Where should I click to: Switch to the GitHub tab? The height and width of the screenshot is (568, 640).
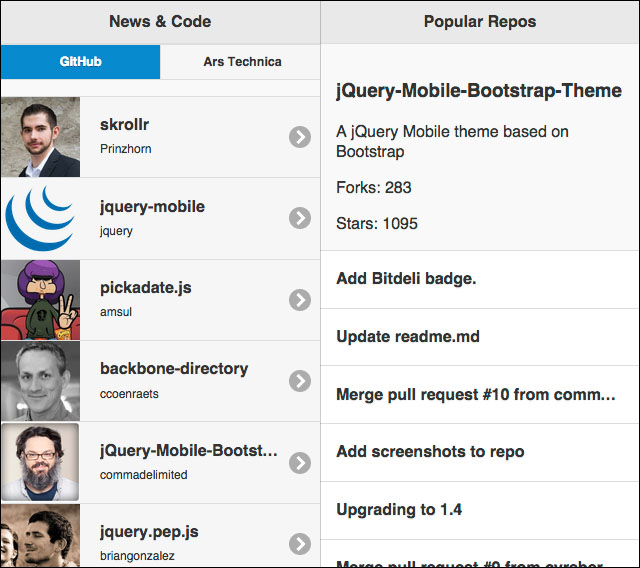tap(80, 62)
